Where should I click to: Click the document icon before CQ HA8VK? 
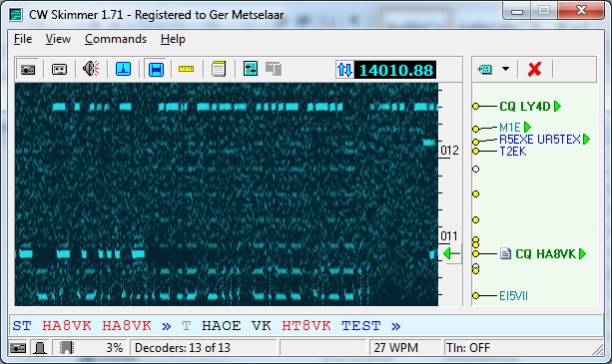[x=505, y=254]
